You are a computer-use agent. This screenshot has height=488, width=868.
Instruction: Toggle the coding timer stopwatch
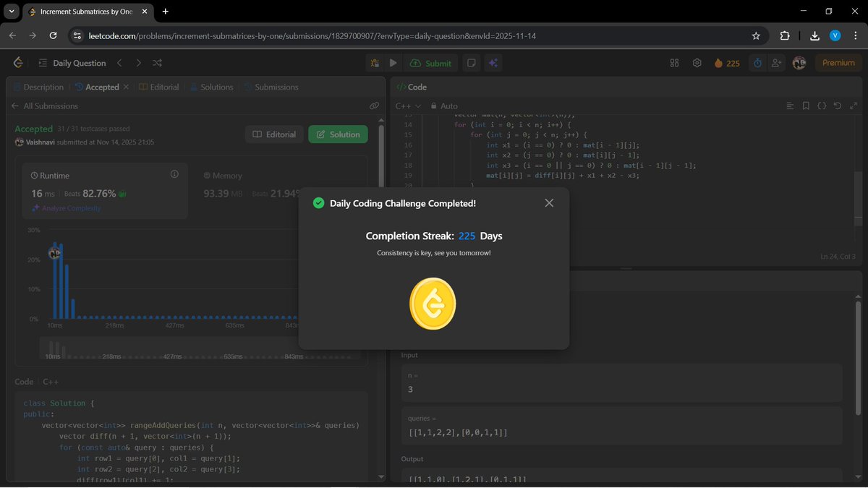[x=757, y=63]
